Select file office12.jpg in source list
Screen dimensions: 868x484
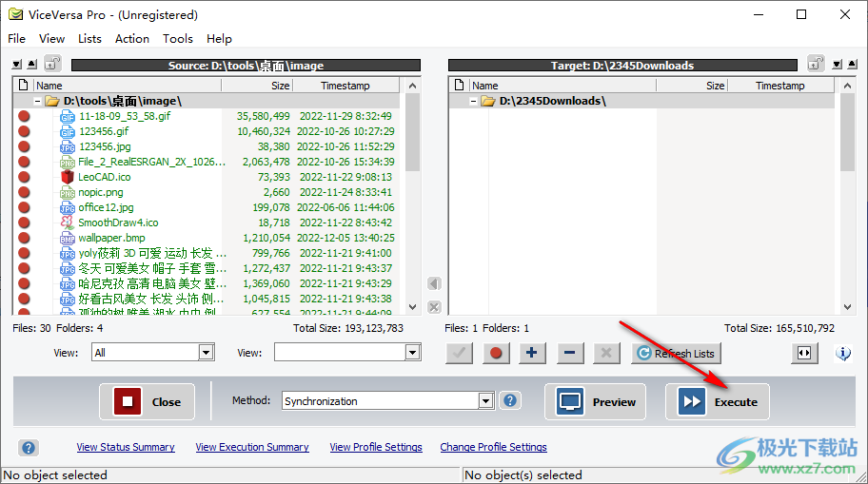[x=107, y=207]
